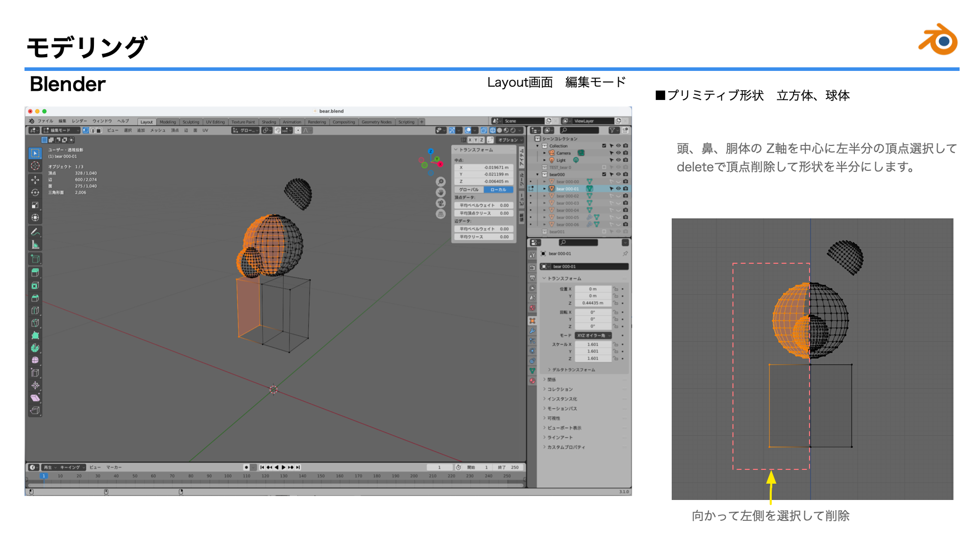This screenshot has width=980, height=551.
Task: Select the Move tool in left toolbar
Action: [x=35, y=180]
